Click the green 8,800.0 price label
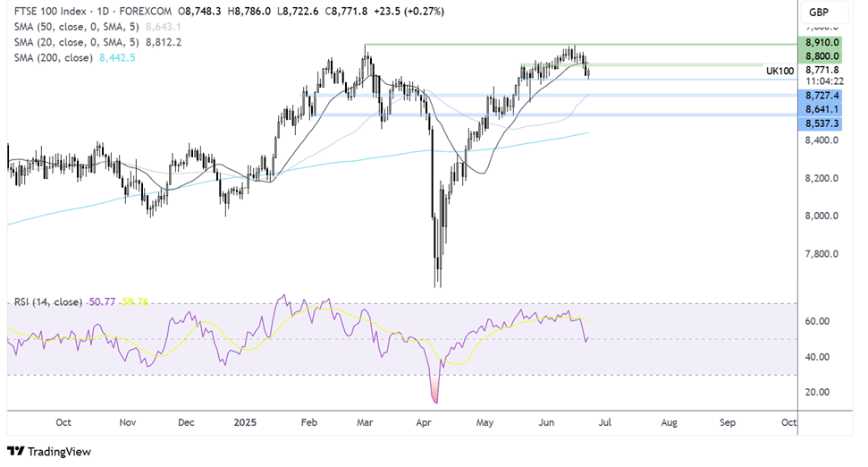The height and width of the screenshot is (467, 868). point(822,55)
